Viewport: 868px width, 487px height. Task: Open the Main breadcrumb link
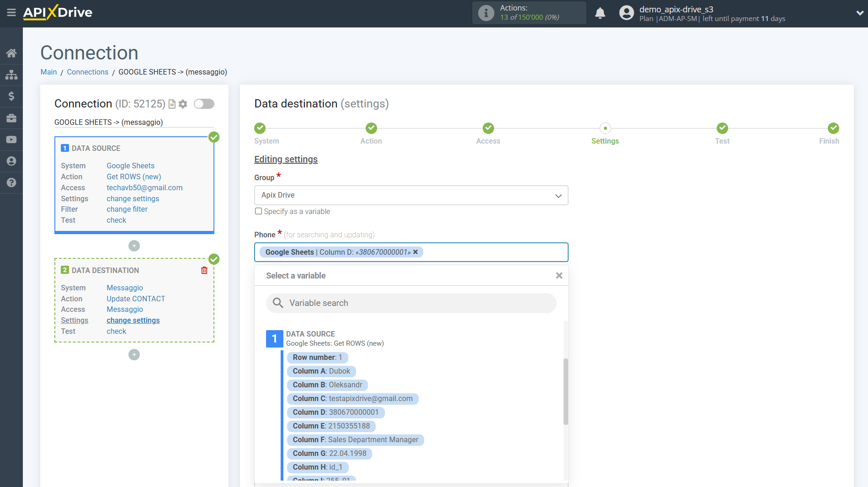(x=48, y=72)
